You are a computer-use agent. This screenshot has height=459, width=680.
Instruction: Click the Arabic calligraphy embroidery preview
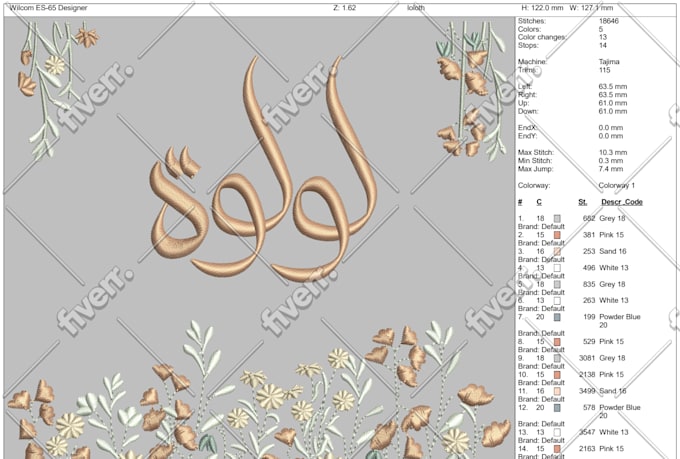click(x=263, y=169)
